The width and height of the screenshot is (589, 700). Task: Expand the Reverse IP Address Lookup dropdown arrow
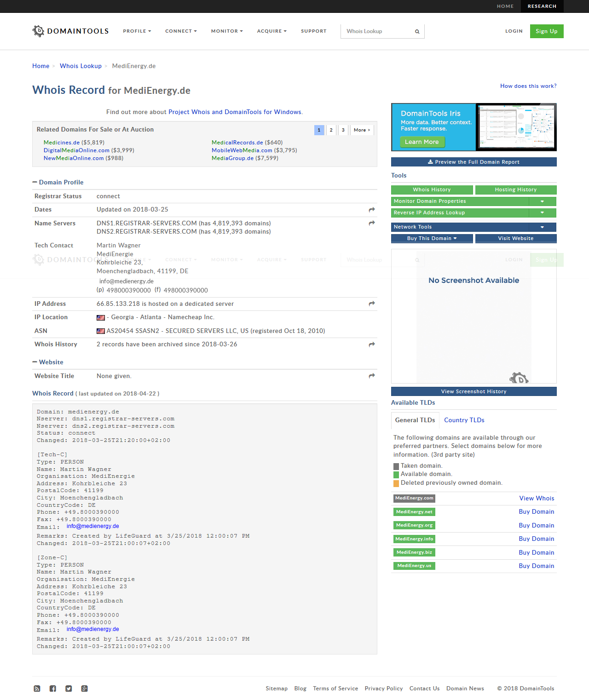coord(543,213)
